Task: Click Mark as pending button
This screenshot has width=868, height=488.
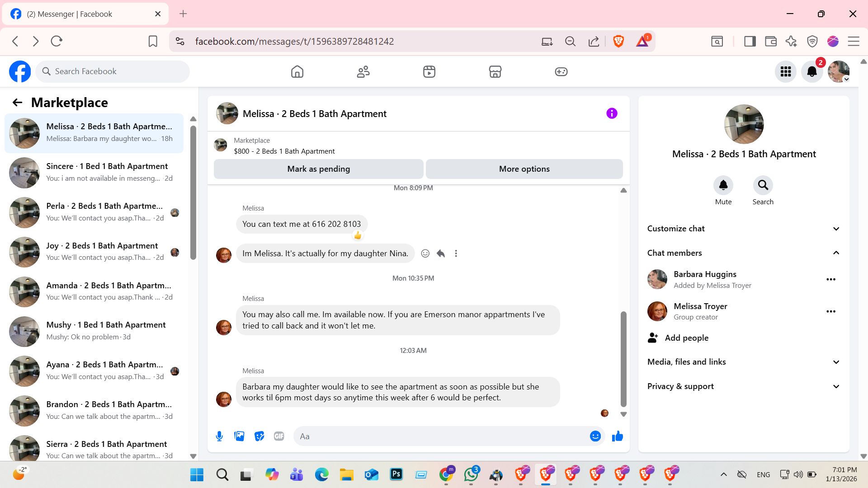Action: [x=318, y=169]
